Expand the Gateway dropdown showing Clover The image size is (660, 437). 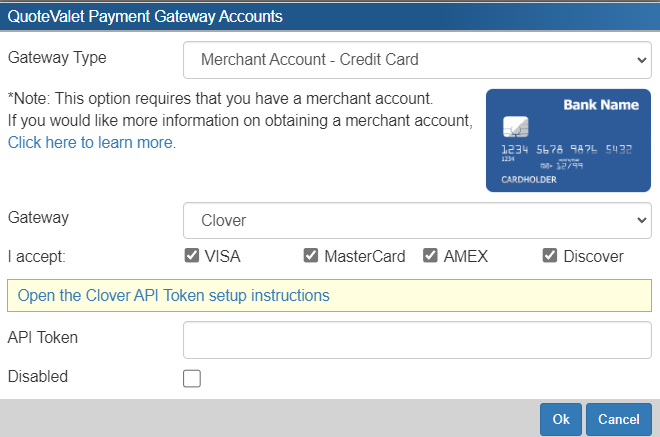pos(417,220)
